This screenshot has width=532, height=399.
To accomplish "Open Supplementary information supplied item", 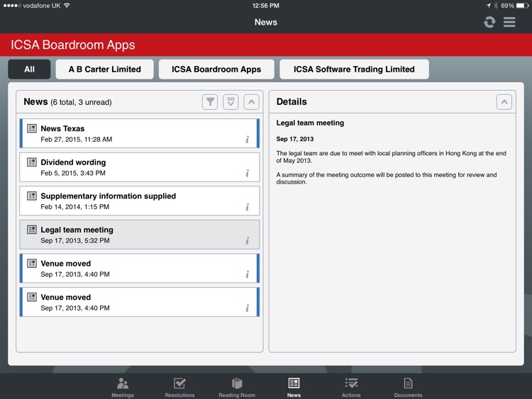I will pos(140,201).
